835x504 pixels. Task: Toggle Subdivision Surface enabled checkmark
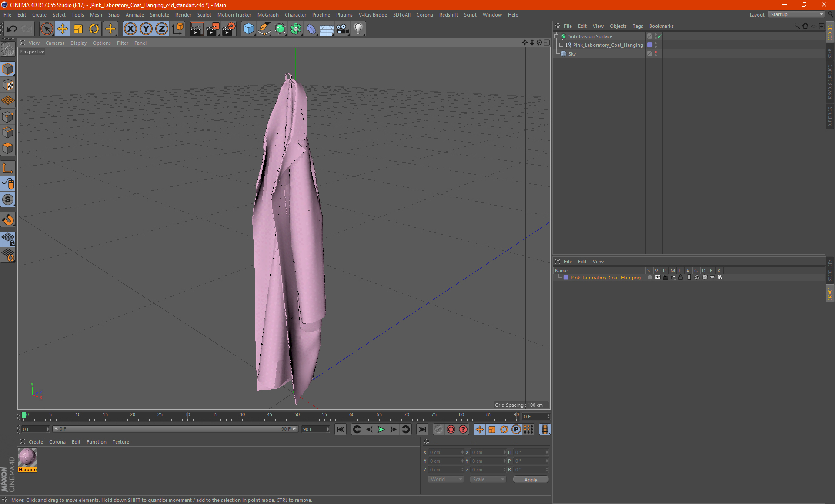[x=660, y=36]
